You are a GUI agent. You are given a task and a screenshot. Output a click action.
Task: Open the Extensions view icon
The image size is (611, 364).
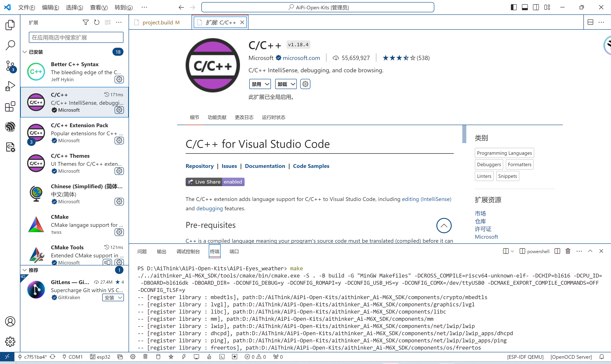[x=10, y=107]
